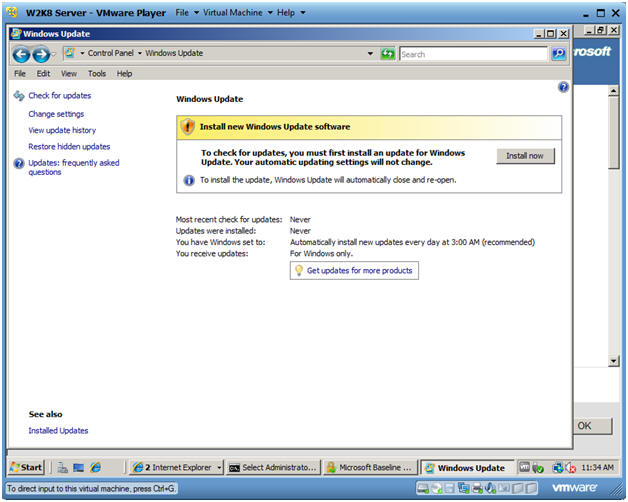Click the VMware floppy drive status icon
Image resolution: width=628 pixels, height=502 pixels.
point(449,488)
